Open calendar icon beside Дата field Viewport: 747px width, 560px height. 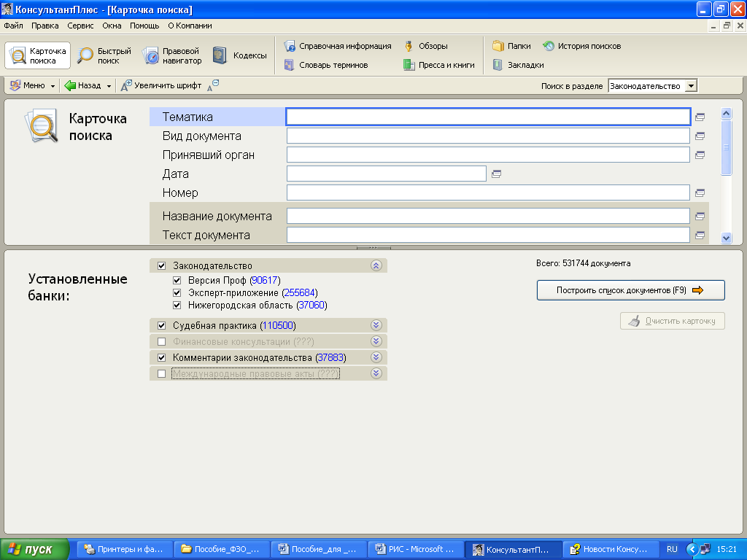point(496,174)
